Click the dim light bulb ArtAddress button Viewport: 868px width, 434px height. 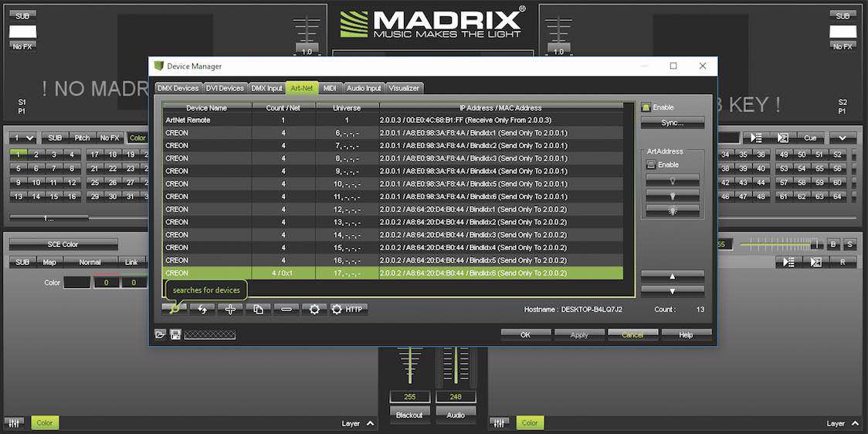(673, 181)
